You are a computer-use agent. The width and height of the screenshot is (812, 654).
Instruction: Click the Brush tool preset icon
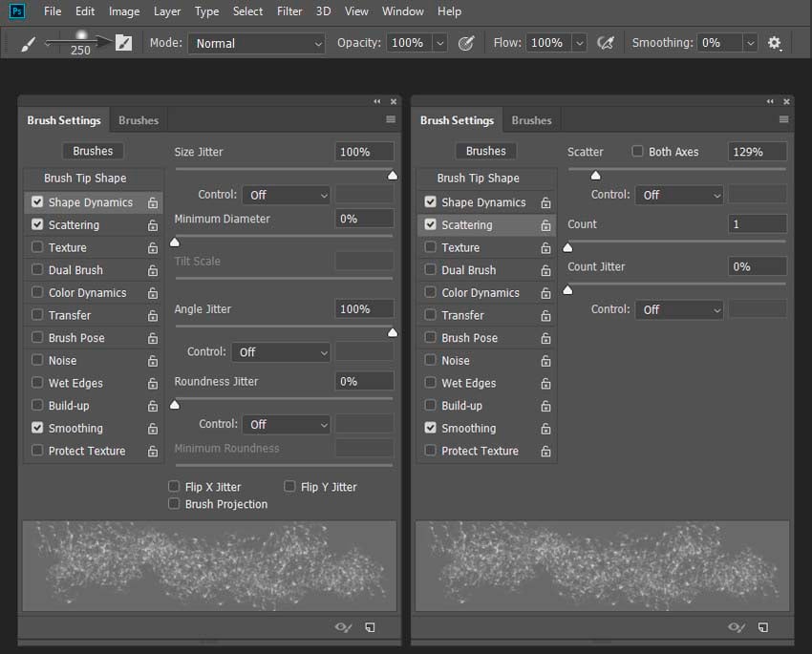pyautogui.click(x=28, y=44)
